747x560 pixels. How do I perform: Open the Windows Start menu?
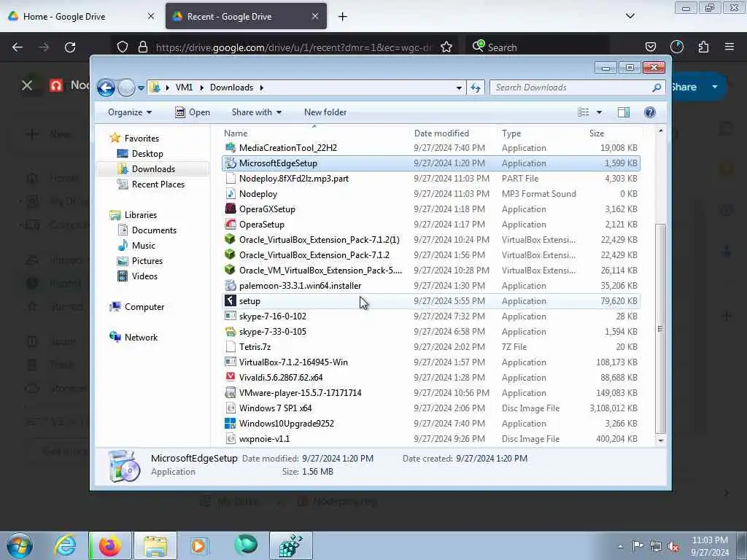click(x=20, y=545)
